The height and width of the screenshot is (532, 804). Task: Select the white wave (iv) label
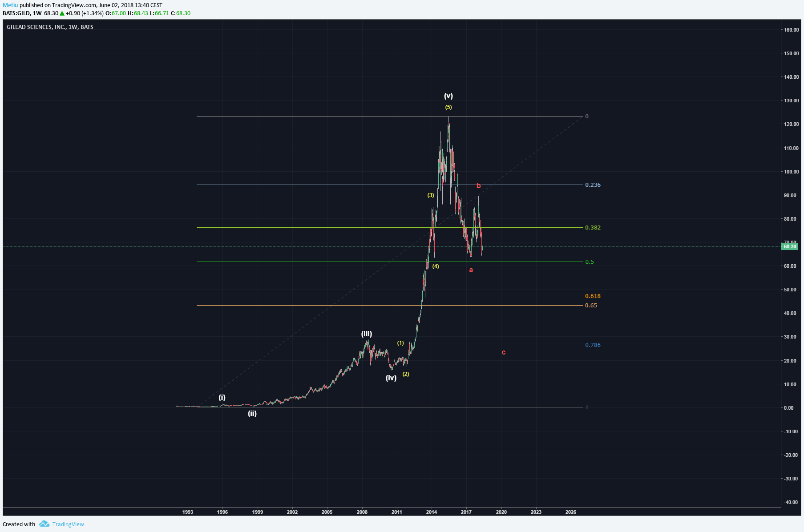click(391, 378)
